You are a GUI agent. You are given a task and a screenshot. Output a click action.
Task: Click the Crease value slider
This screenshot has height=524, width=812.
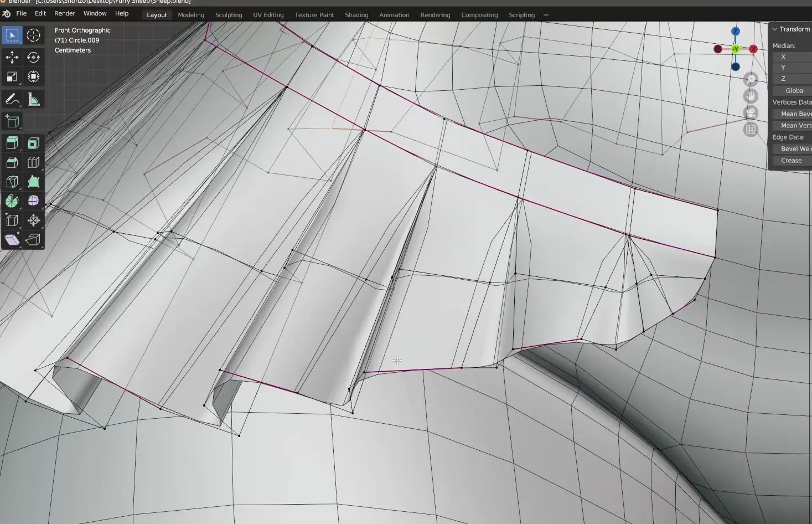(x=792, y=161)
